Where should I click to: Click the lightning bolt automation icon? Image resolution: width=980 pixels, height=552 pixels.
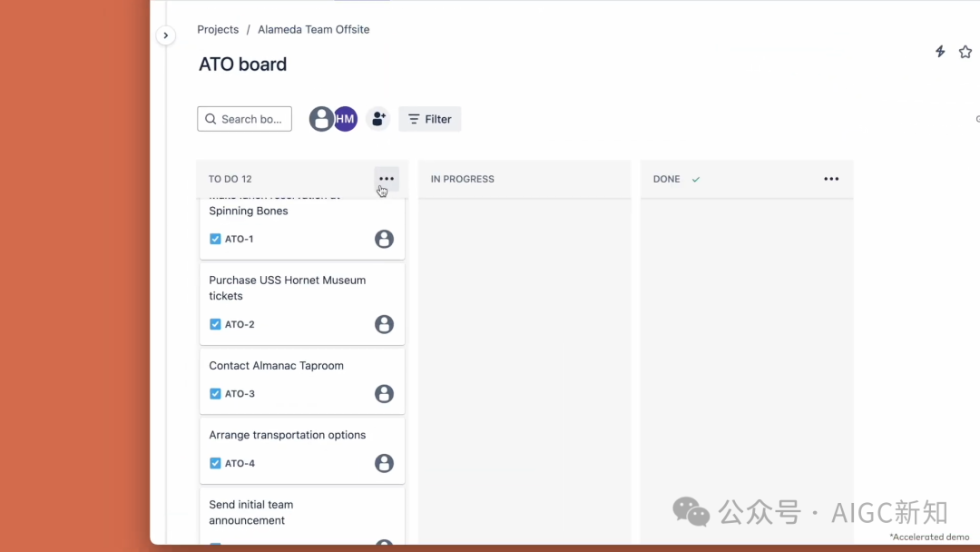point(940,52)
